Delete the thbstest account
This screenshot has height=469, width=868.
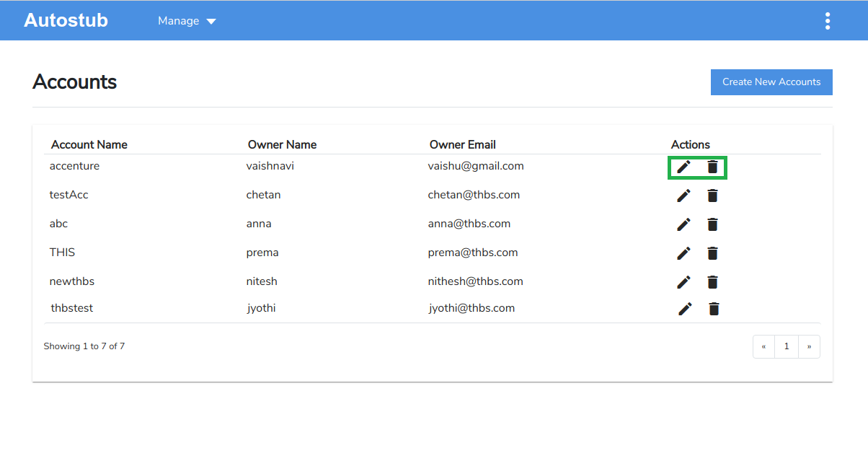(x=714, y=309)
